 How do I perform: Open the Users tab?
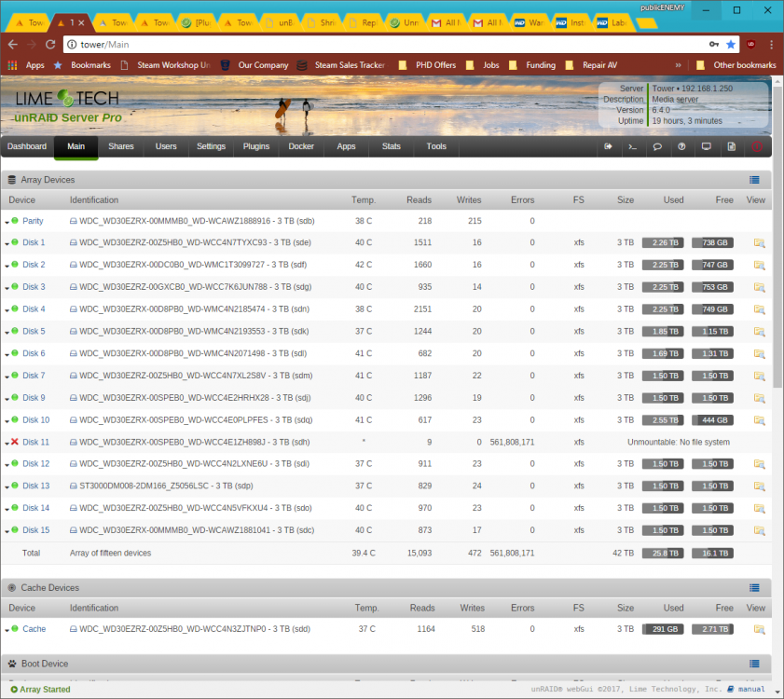[166, 146]
